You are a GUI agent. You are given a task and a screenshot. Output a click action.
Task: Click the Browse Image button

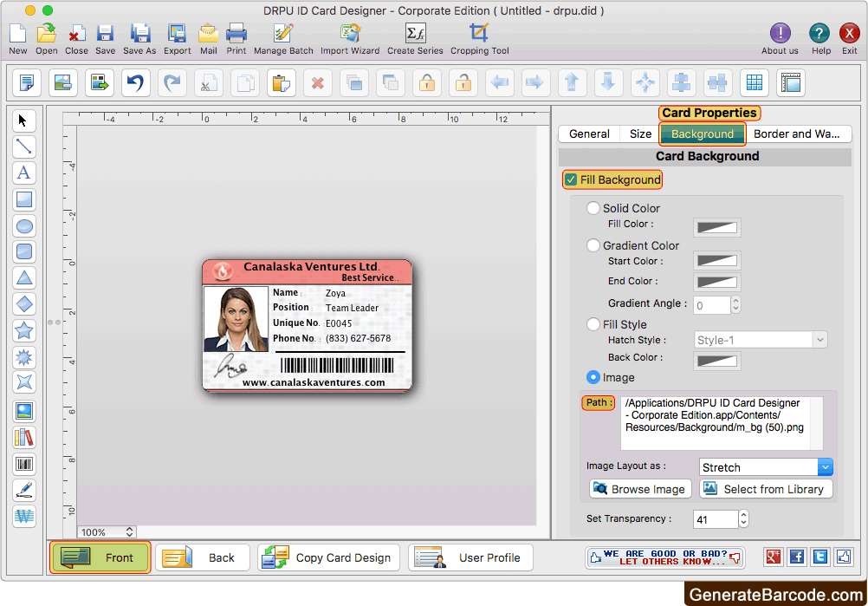[640, 489]
